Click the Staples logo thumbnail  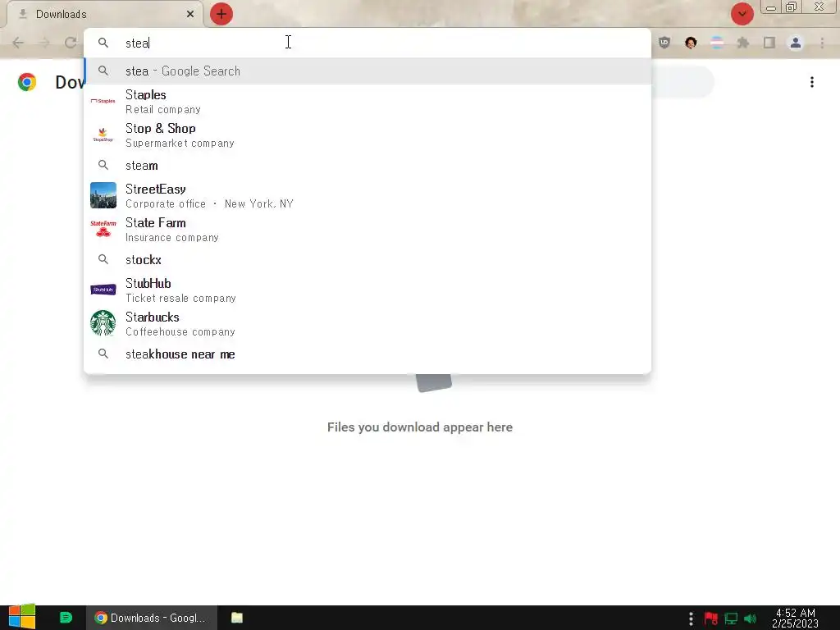(103, 101)
